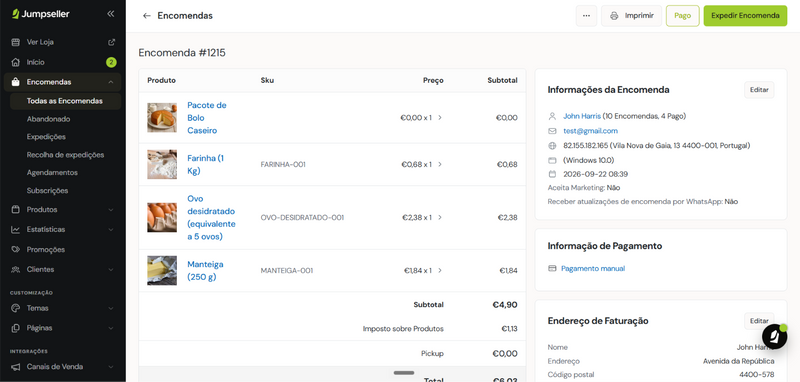Image resolution: width=800 pixels, height=382 pixels.
Task: Click the butter product thumbnail
Action: pyautogui.click(x=162, y=270)
